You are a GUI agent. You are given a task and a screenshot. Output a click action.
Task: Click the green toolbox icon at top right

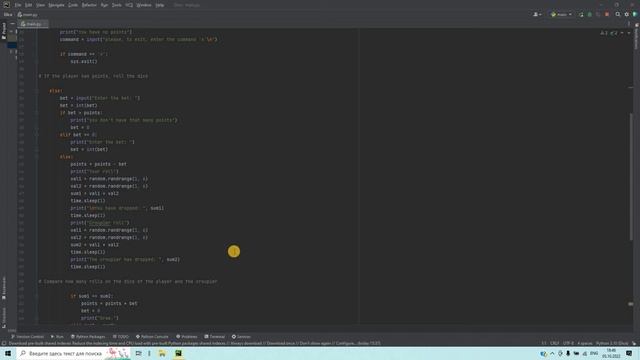tap(635, 14)
